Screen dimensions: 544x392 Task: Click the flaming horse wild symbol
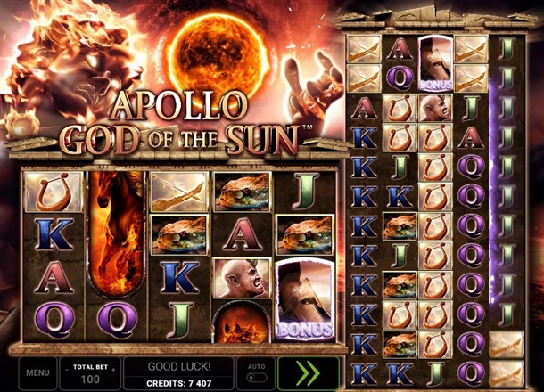[117, 234]
